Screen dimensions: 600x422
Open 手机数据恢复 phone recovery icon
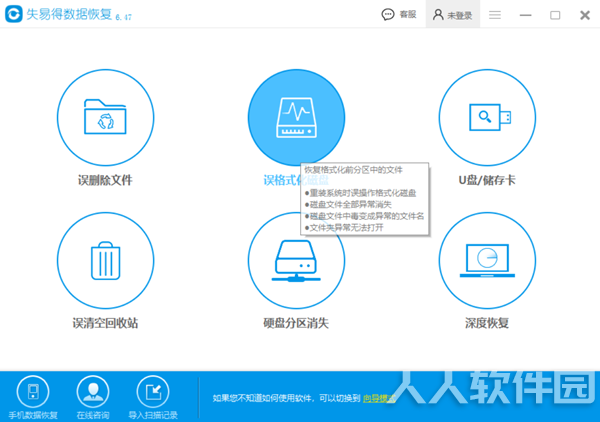click(x=33, y=392)
